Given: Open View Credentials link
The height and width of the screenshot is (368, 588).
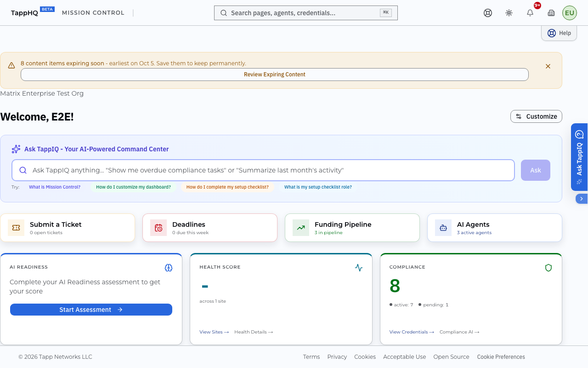Looking at the screenshot, I should pyautogui.click(x=412, y=332).
